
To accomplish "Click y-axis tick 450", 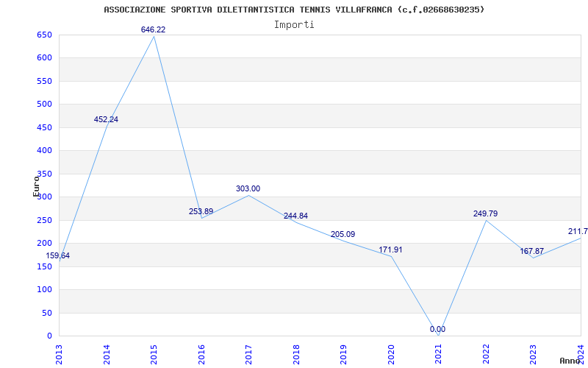I will pos(44,127).
